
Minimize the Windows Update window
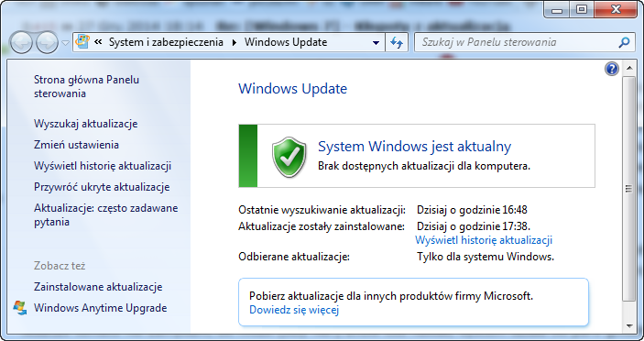tap(557, 9)
